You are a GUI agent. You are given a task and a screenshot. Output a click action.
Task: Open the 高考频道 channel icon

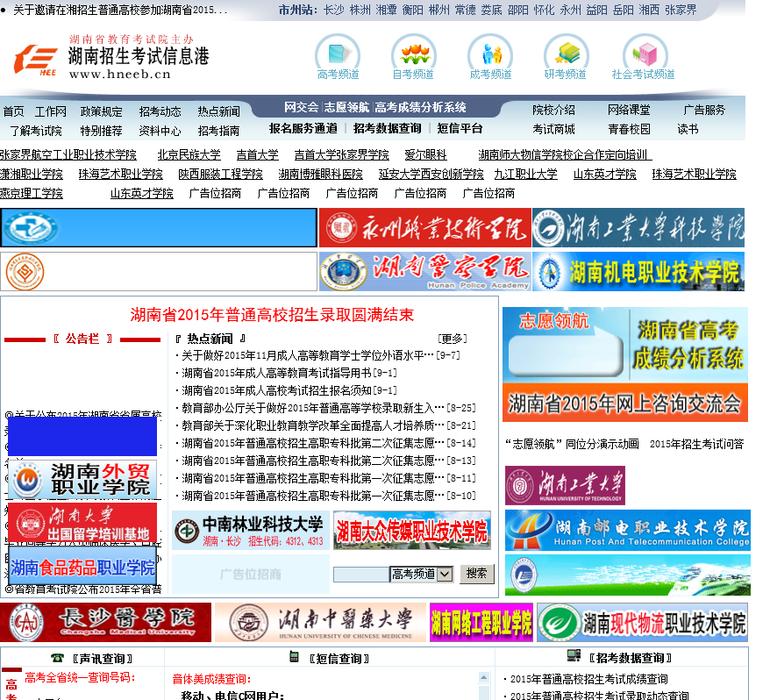pyautogui.click(x=338, y=57)
